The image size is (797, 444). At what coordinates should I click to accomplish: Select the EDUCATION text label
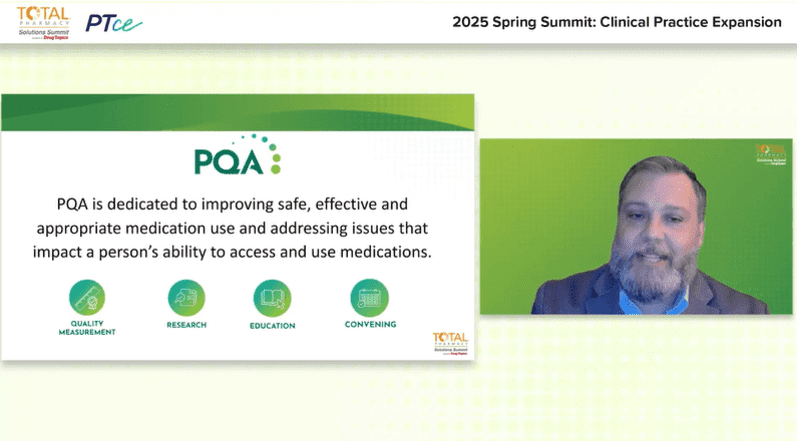272,326
